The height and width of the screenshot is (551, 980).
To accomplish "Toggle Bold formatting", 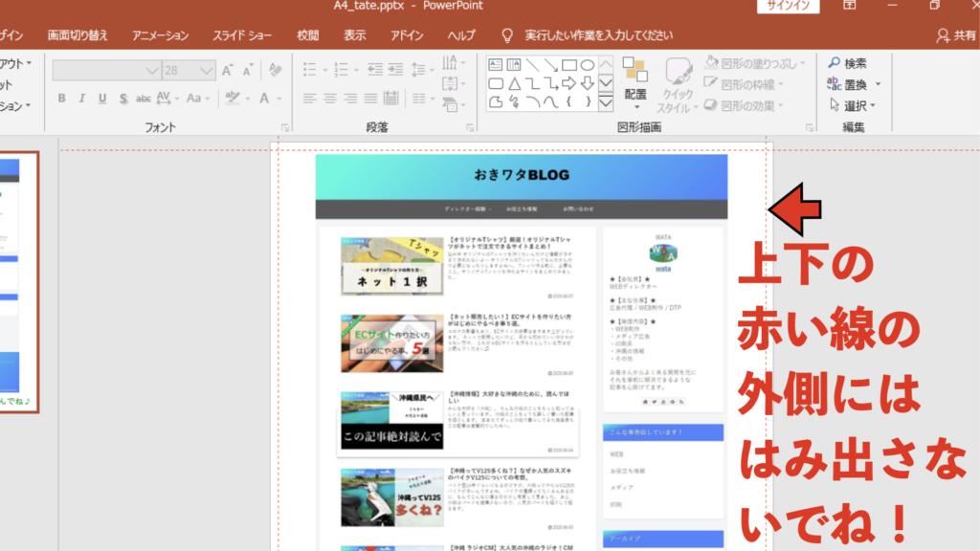I will [61, 98].
